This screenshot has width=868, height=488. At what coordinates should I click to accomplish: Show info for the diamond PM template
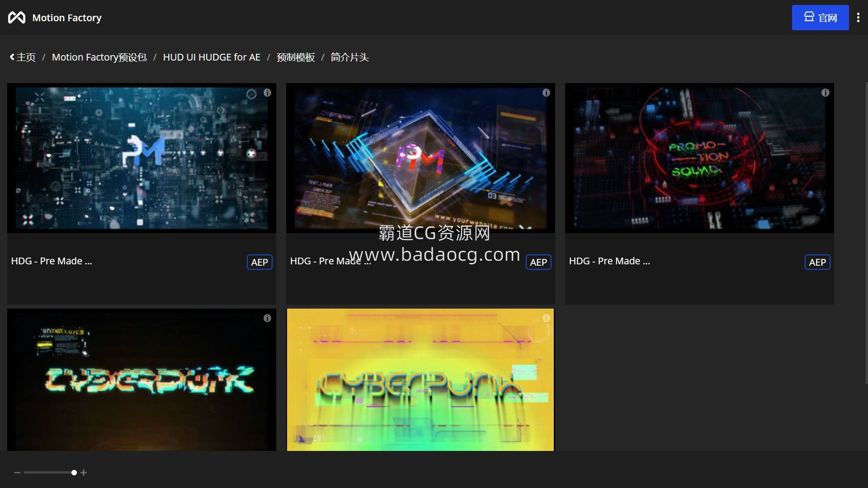coord(546,93)
